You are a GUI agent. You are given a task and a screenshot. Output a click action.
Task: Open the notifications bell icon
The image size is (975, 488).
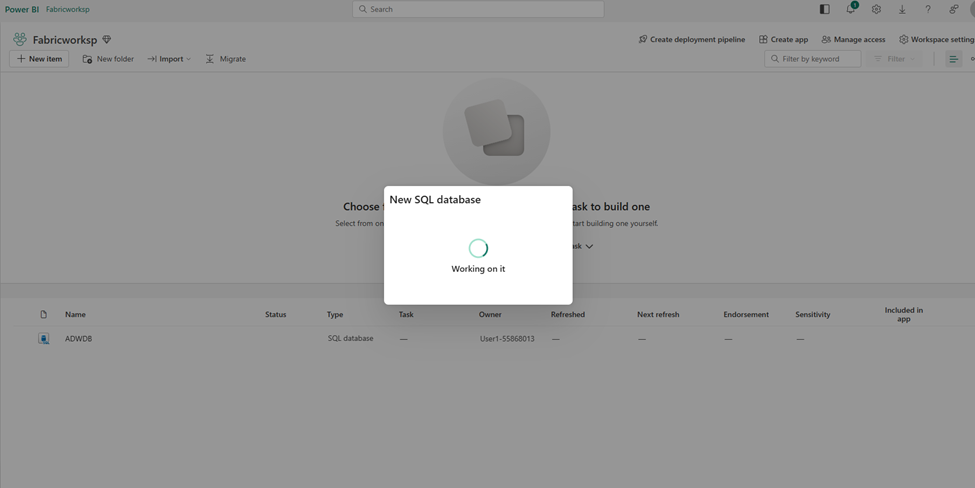coord(850,9)
